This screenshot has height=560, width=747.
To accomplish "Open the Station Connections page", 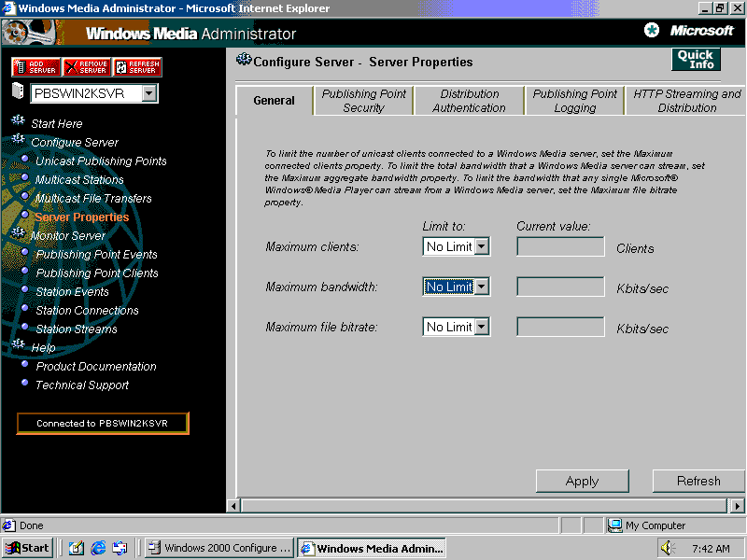I will [87, 310].
